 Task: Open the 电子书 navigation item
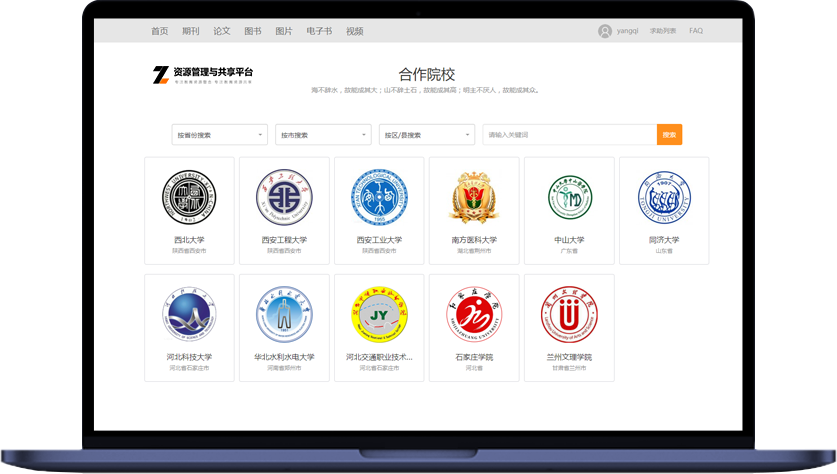319,31
